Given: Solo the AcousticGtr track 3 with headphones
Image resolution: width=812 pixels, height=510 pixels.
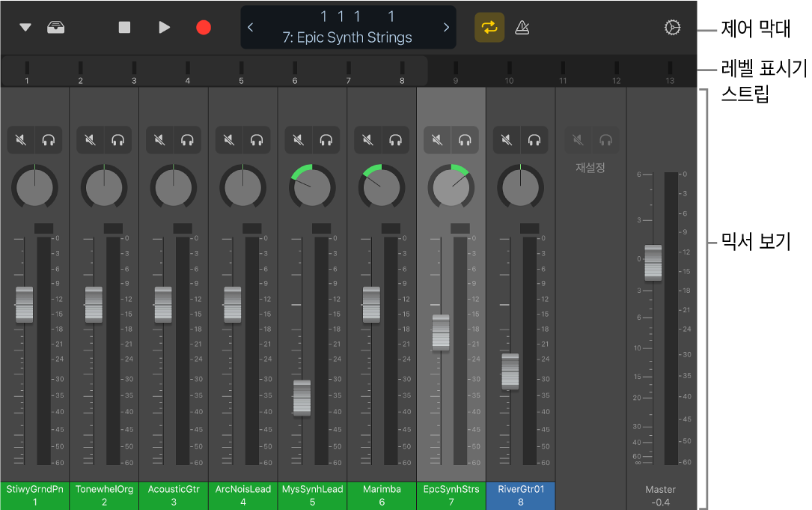Looking at the screenshot, I should (187, 140).
